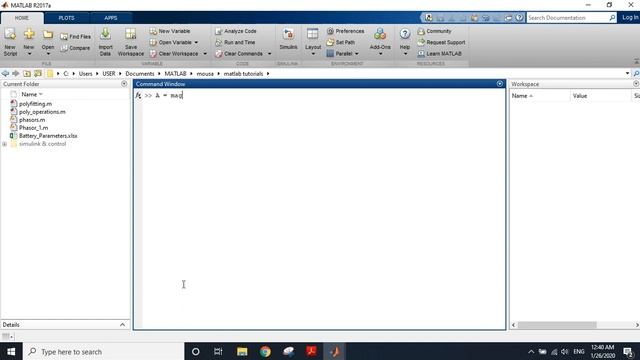Open File Explorer from the taskbar
Viewport: 640px width, 360px height.
[x=242, y=351]
